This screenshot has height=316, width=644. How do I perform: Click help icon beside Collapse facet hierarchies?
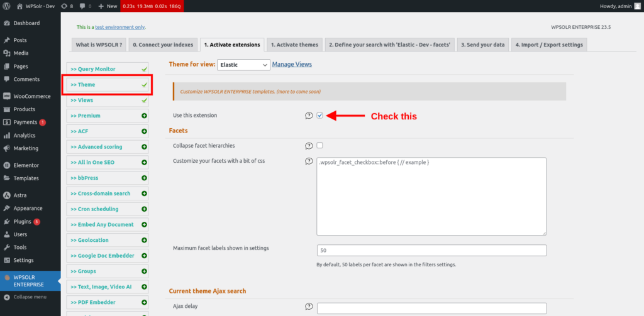(309, 146)
